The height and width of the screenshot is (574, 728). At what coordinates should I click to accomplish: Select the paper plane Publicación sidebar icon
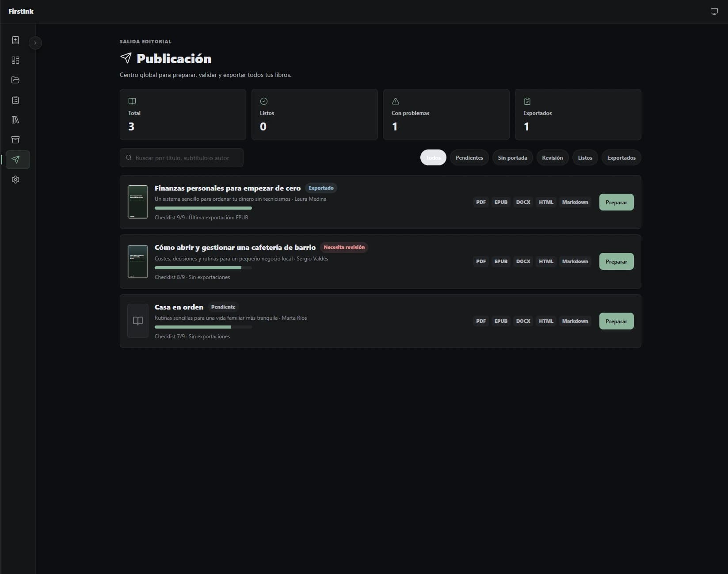[x=15, y=160]
